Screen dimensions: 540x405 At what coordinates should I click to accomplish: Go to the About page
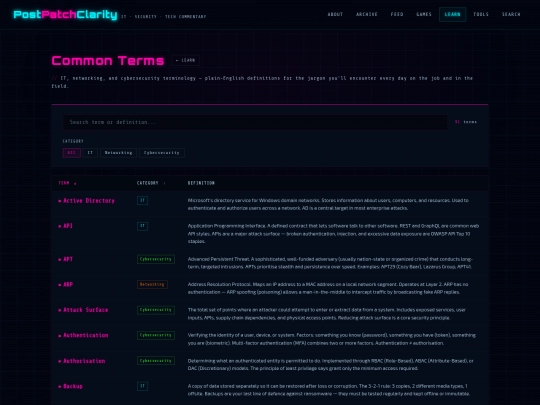click(335, 14)
